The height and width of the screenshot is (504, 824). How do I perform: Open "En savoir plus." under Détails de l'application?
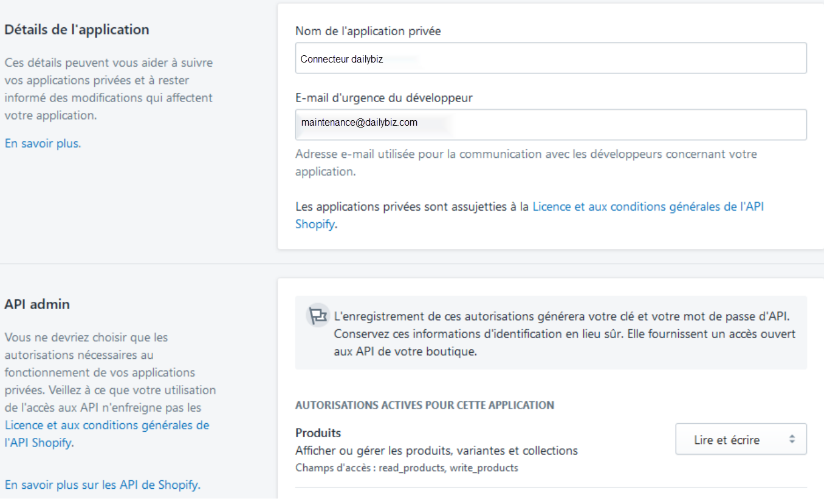tap(43, 143)
